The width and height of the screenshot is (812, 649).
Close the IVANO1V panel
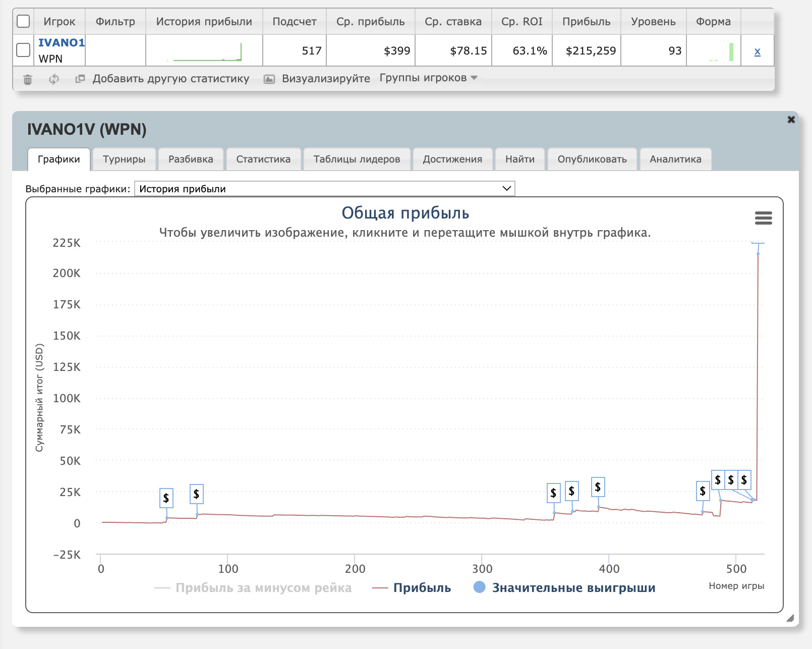point(791,120)
